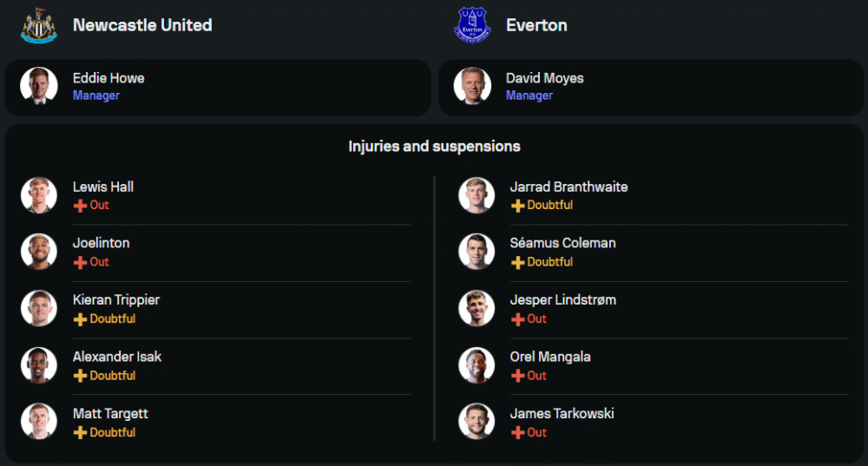Open Matt Targett's player name

pos(110,414)
